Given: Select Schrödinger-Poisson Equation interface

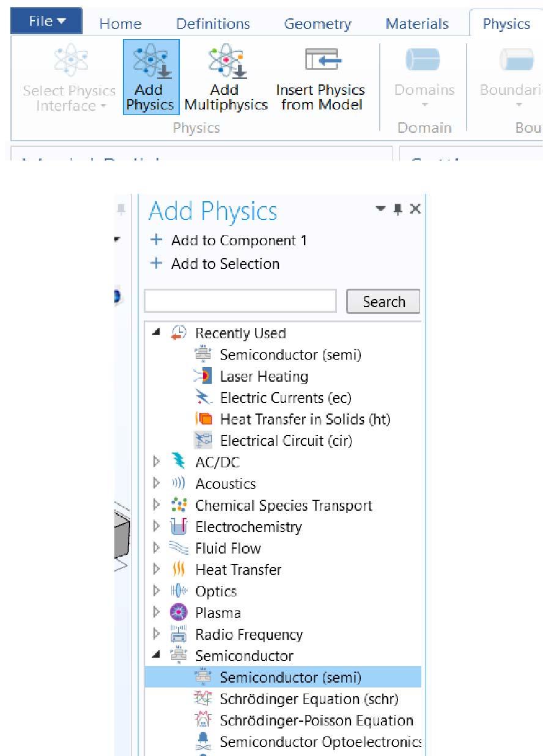Looking at the screenshot, I should [x=317, y=721].
